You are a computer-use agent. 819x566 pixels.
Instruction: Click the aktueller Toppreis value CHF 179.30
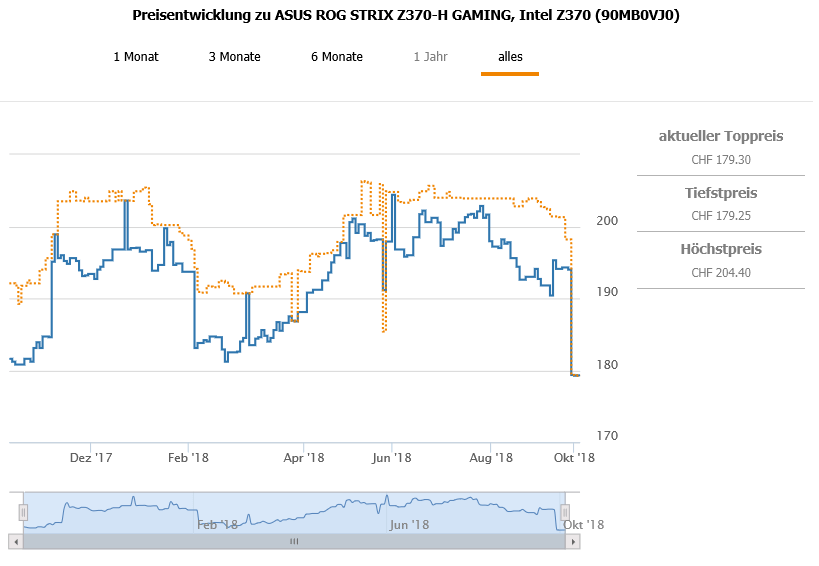point(721,160)
